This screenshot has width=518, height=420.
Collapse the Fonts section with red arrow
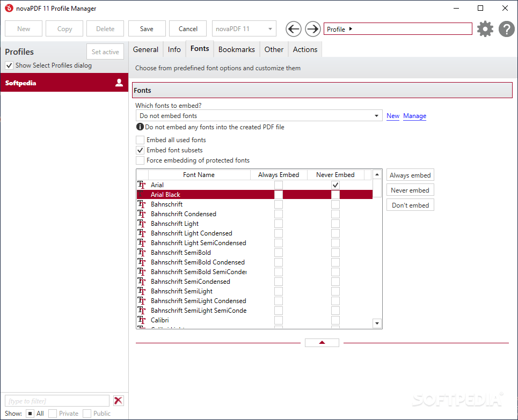(322, 343)
